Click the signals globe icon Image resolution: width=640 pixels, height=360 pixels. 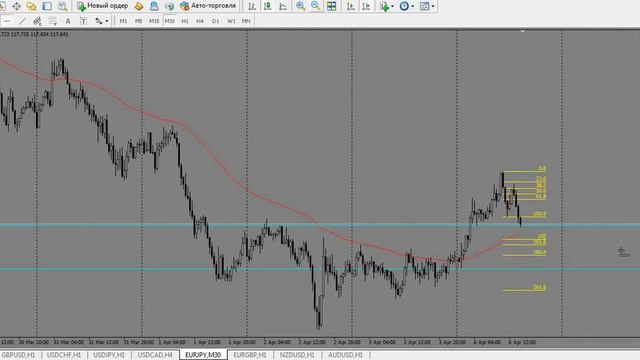169,6
